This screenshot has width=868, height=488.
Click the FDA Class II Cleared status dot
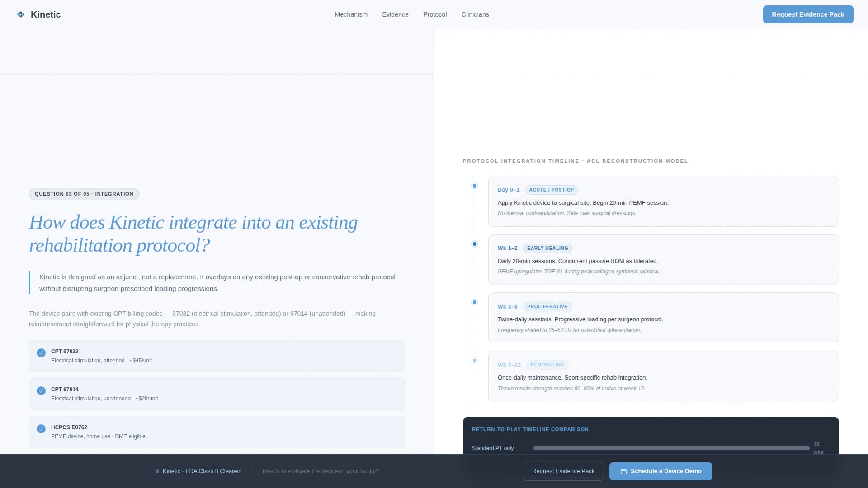(157, 471)
